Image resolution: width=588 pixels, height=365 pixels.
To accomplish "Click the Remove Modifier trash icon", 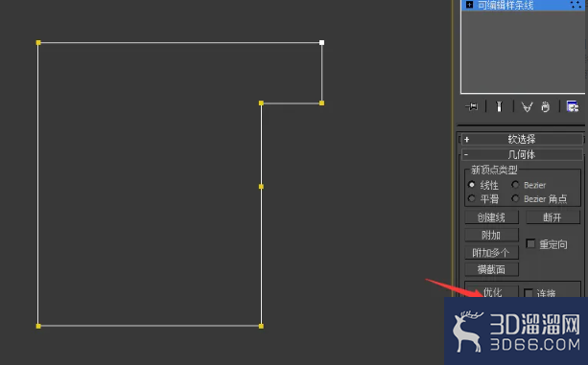I will [545, 107].
